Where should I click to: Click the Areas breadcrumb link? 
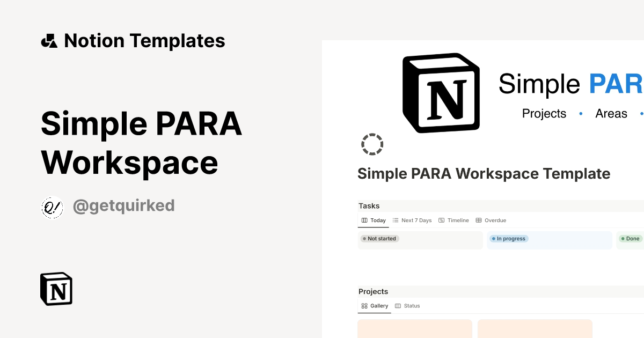click(611, 113)
